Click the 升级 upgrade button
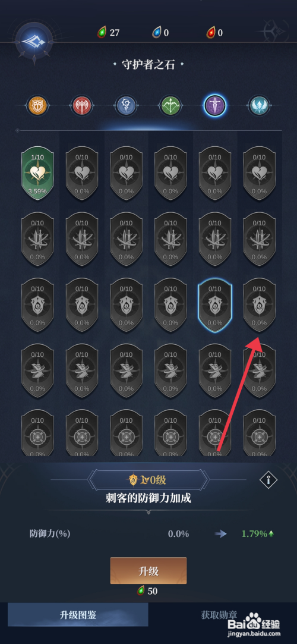 tap(148, 570)
